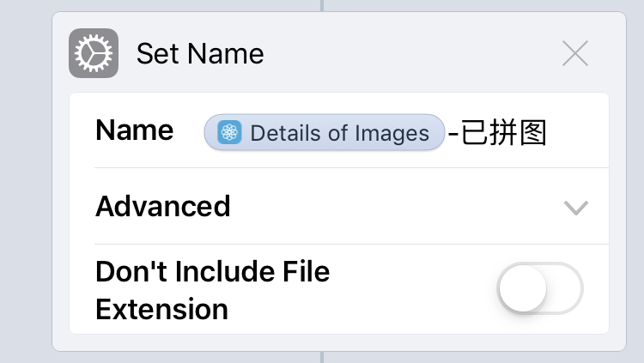Click the connector line below the Set Name card
The height and width of the screenshot is (363, 644).
pos(322,357)
